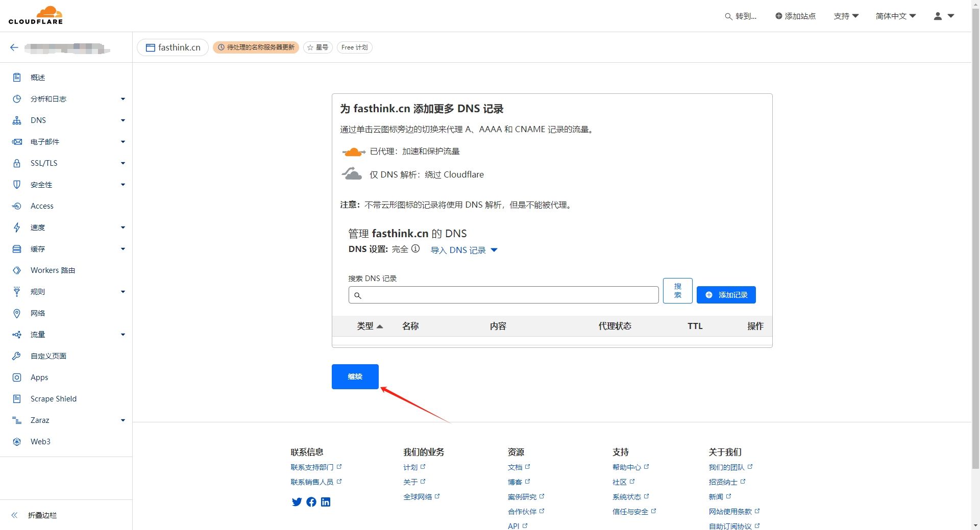Open the Facebook link in footer
The image size is (980, 530).
click(x=311, y=502)
